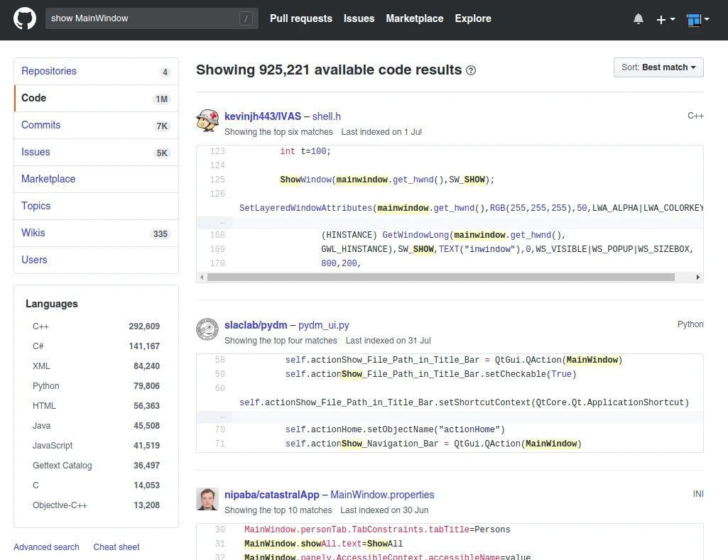Open the user avatar menu
728x560 pixels.
(x=698, y=19)
